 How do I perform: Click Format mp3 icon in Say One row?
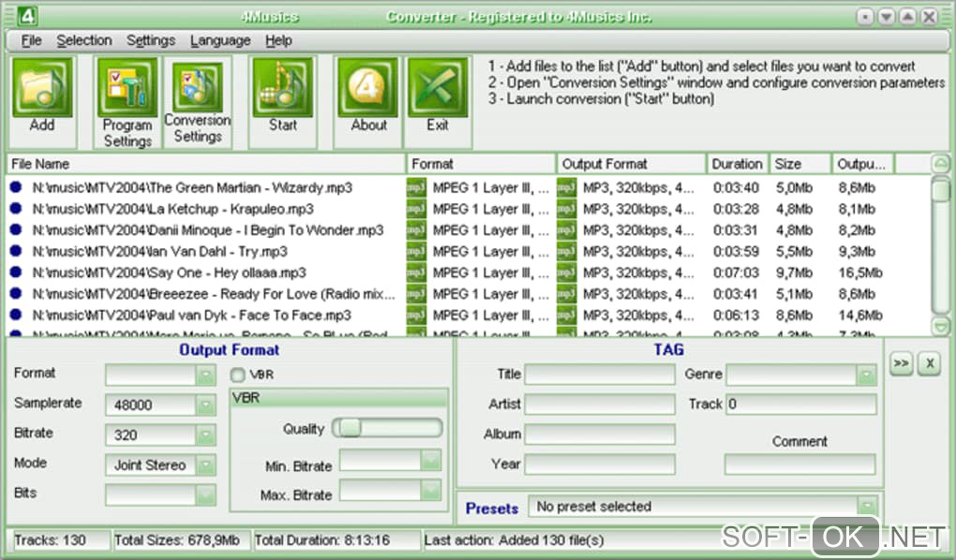pos(416,273)
